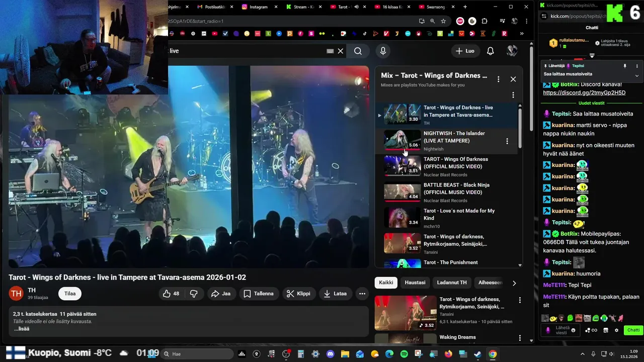
Task: Play TAROT Wings Of Darkness official video thumbnail
Action: point(403,165)
